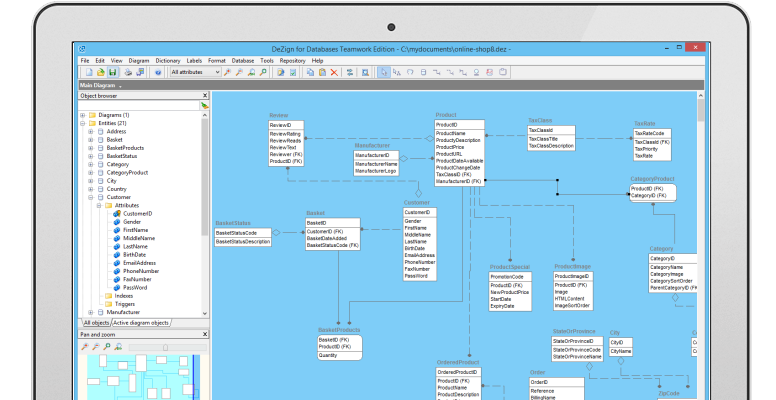Collapse the Attributes folder under Customer
Image resolution: width=776 pixels, height=400 pixels.
click(99, 205)
